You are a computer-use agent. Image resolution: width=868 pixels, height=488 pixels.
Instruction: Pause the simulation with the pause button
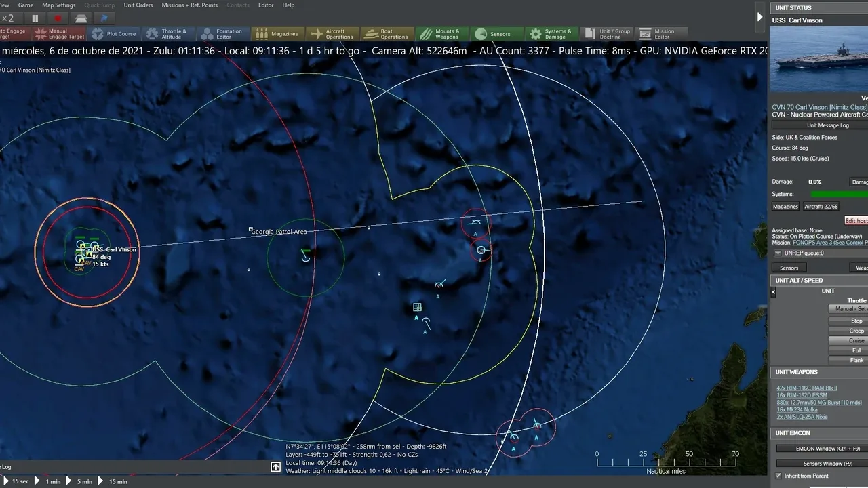click(35, 18)
